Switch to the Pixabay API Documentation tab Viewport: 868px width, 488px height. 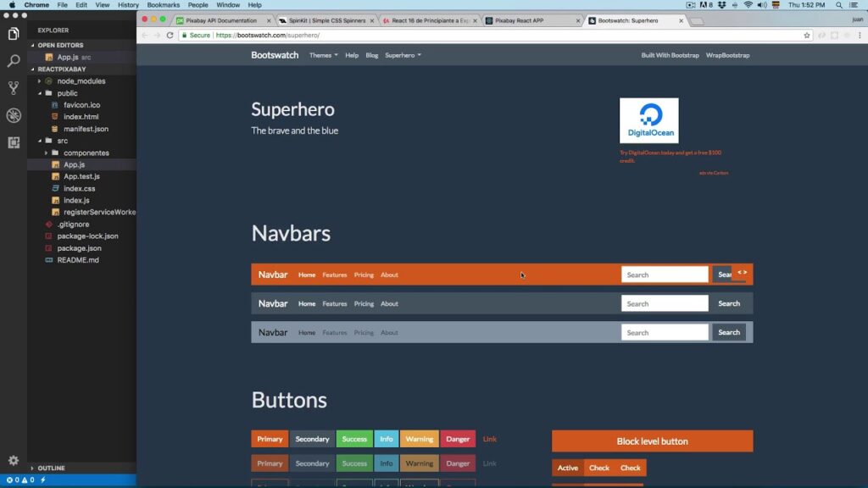pos(221,20)
